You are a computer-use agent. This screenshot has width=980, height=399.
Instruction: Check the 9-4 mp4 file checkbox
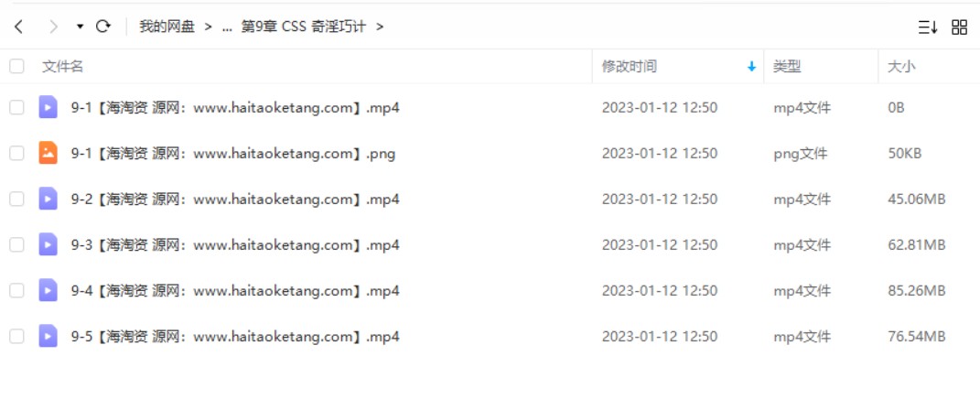pyautogui.click(x=16, y=291)
